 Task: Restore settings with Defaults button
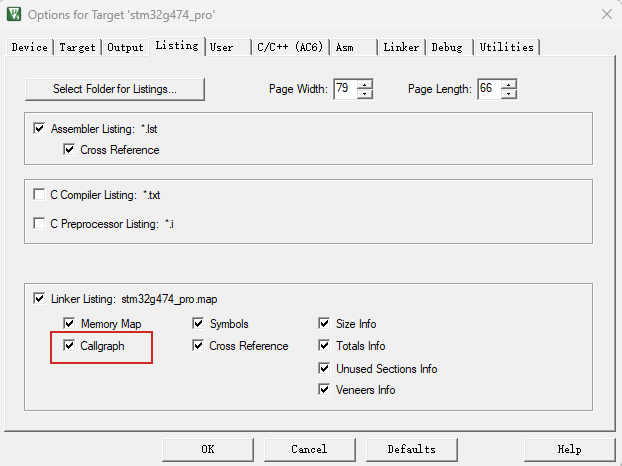411,449
